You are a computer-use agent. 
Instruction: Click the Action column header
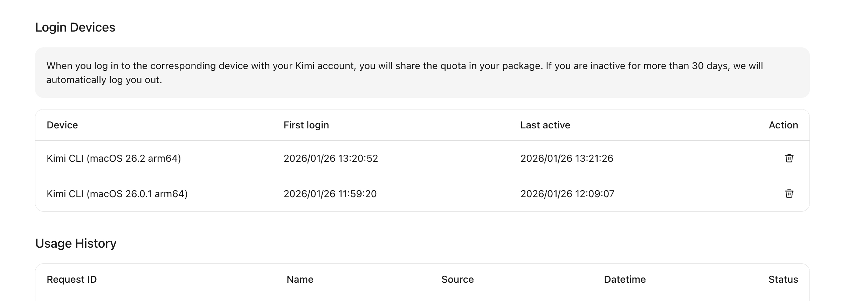pos(783,125)
